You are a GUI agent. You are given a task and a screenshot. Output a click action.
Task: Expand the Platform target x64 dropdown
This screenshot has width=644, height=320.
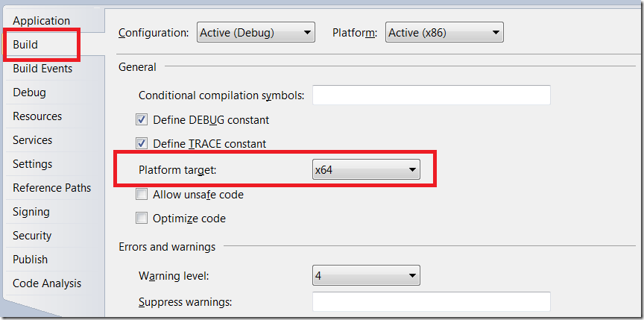coord(367,169)
